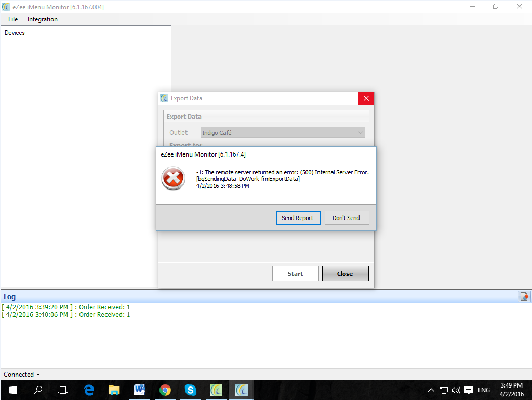Open File Explorer from the taskbar
The width and height of the screenshot is (532, 400).
[114, 390]
